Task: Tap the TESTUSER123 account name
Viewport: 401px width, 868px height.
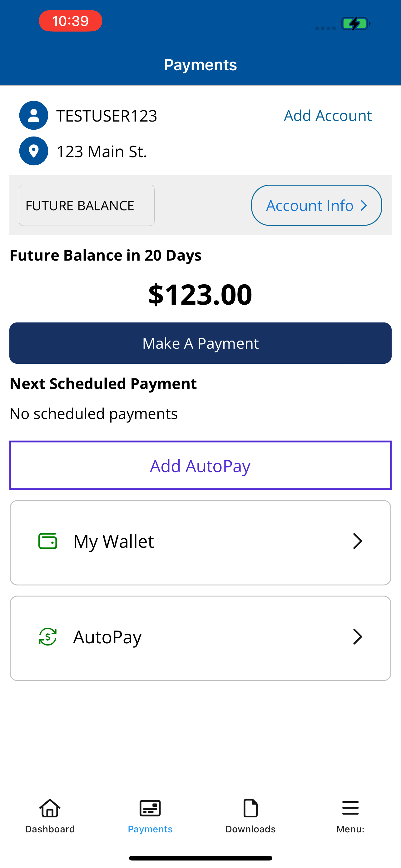Action: tap(107, 116)
